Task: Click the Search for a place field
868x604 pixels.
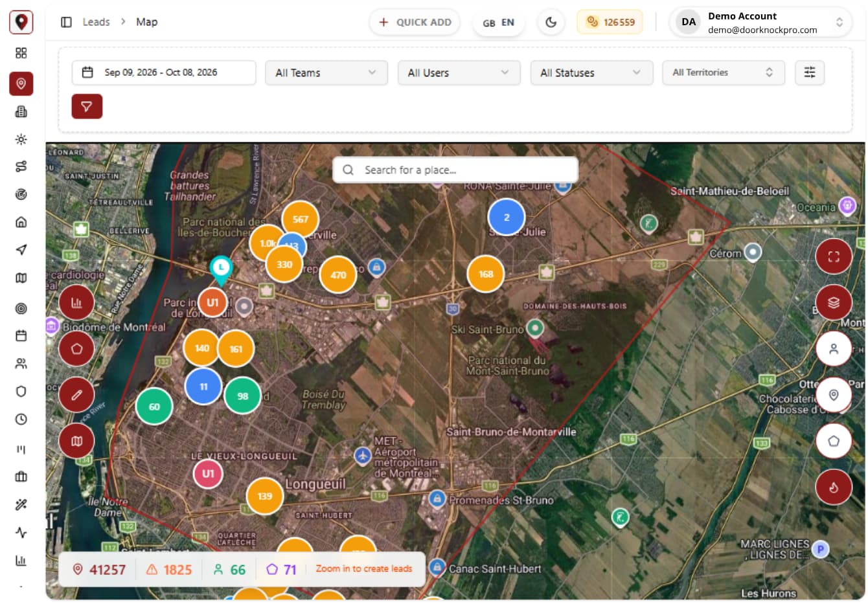Action: 455,170
